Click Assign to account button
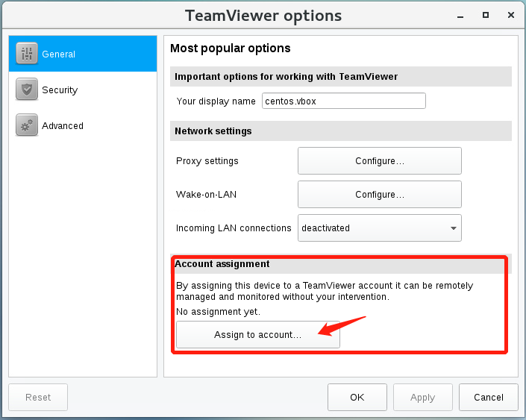Image resolution: width=526 pixels, height=420 pixels. (258, 335)
